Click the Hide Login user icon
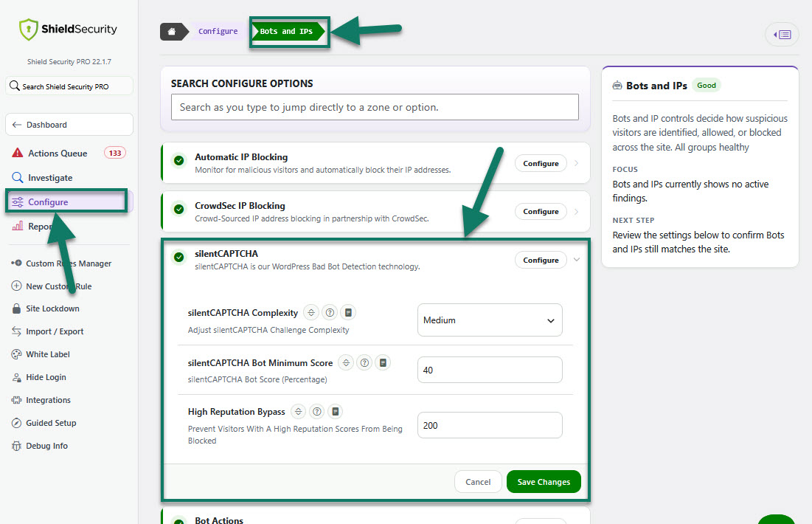Screen dimensions: 812x524 click(x=16, y=377)
